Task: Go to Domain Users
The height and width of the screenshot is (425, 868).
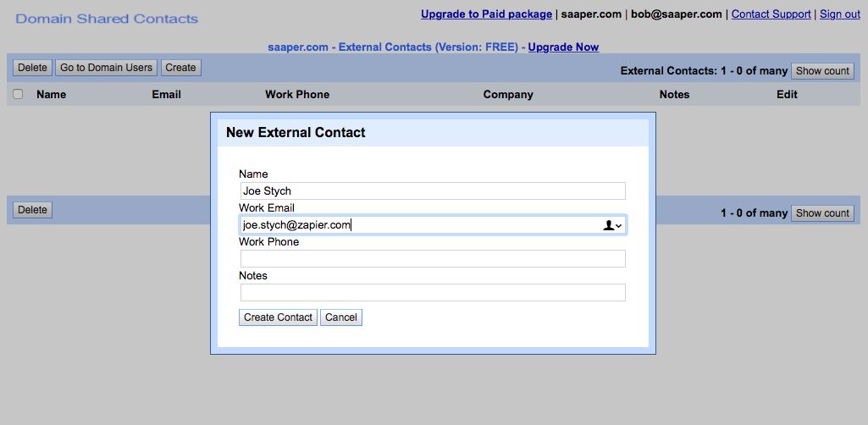Action: click(107, 68)
